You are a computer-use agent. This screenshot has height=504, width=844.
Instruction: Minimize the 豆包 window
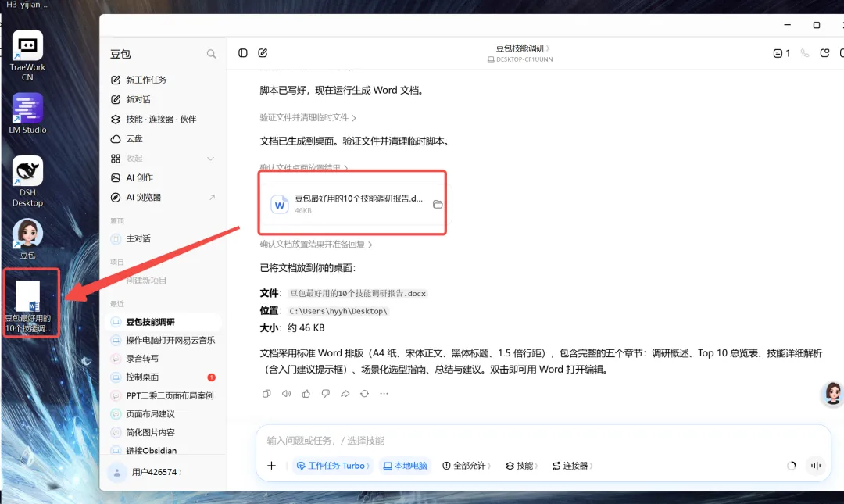click(x=787, y=25)
